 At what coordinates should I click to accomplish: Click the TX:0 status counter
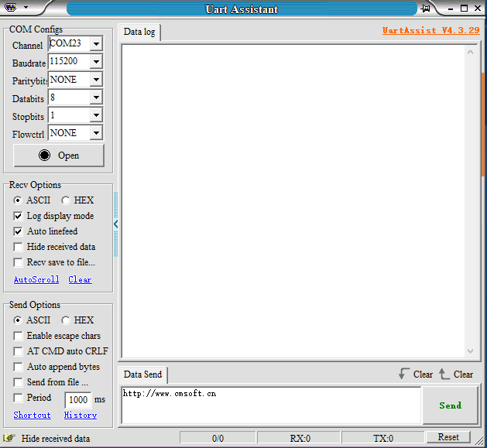coord(383,438)
